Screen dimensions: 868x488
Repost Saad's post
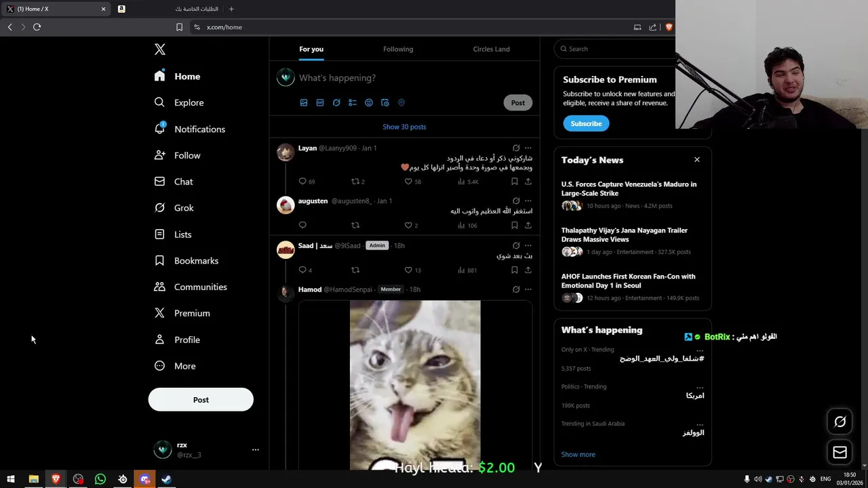tap(355, 270)
